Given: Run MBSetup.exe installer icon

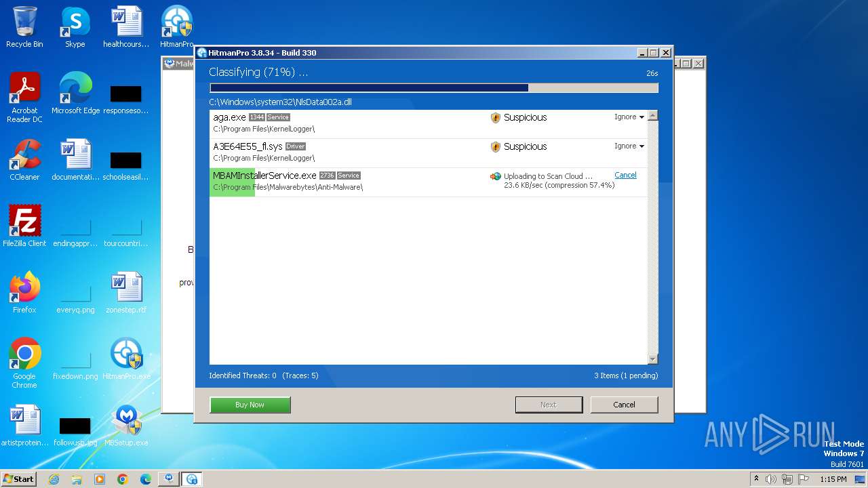Looking at the screenshot, I should [126, 426].
